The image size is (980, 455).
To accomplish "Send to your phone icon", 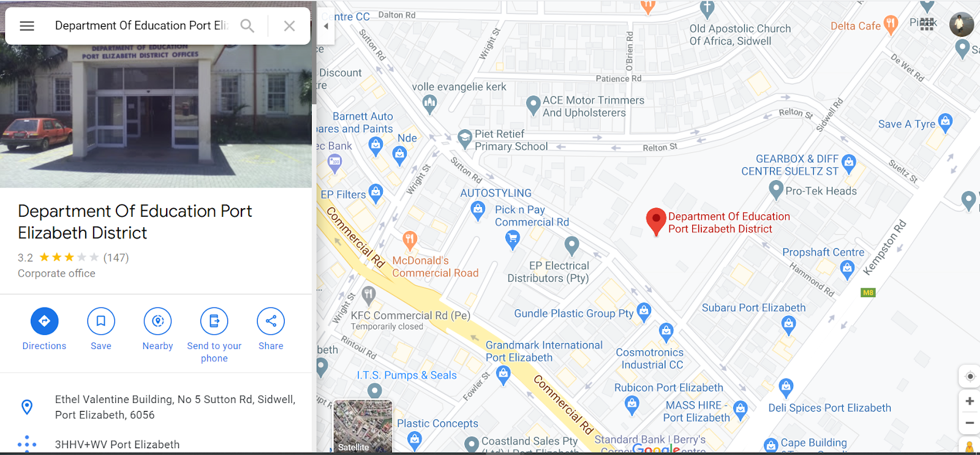I will click(214, 321).
